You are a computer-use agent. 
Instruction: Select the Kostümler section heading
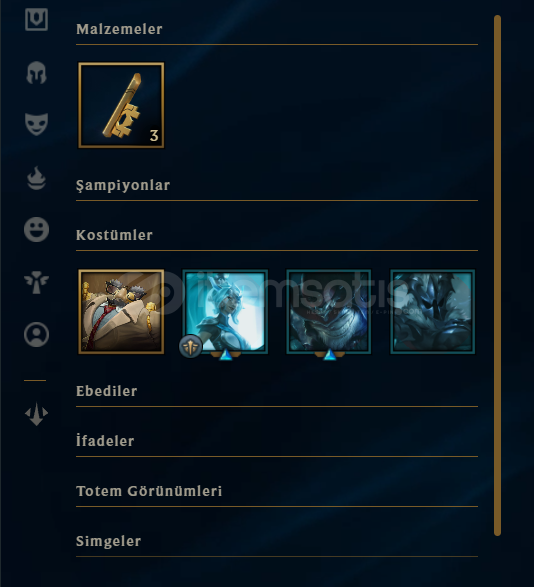coord(114,235)
